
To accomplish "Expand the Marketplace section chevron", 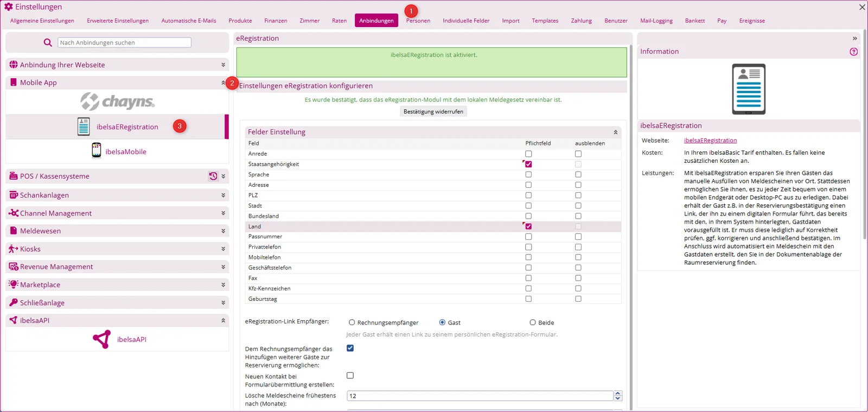I will [223, 285].
